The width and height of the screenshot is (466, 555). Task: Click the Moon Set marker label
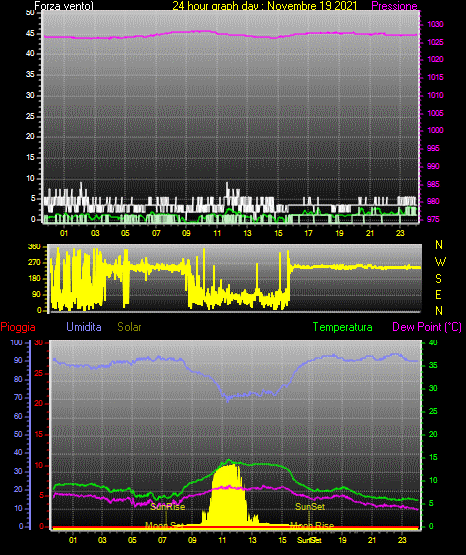coord(165,526)
